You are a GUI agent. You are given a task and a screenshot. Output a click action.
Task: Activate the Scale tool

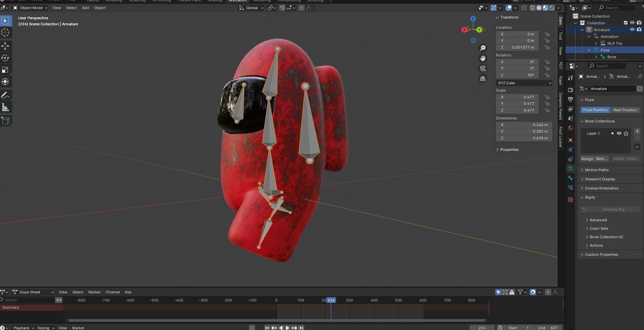pyautogui.click(x=5, y=70)
